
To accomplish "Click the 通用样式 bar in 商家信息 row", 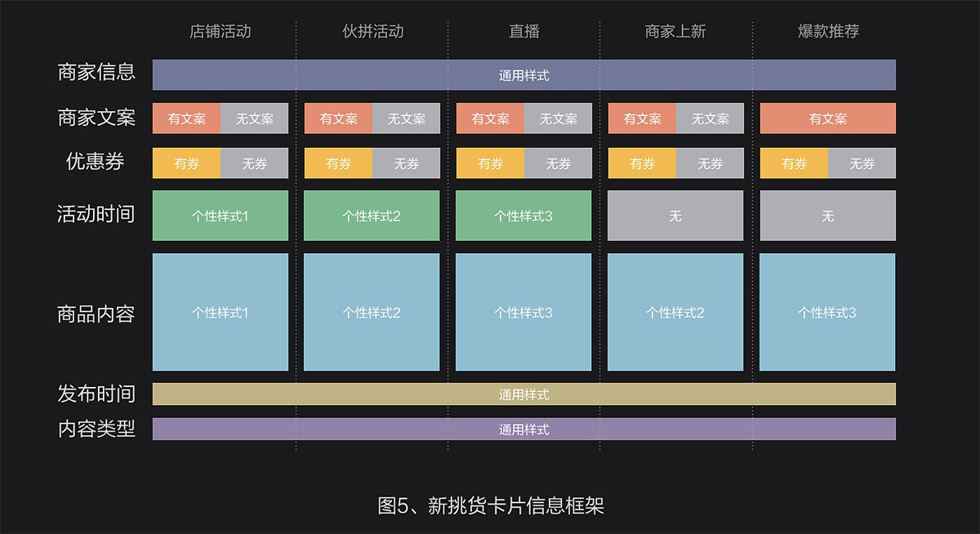I will coord(524,75).
